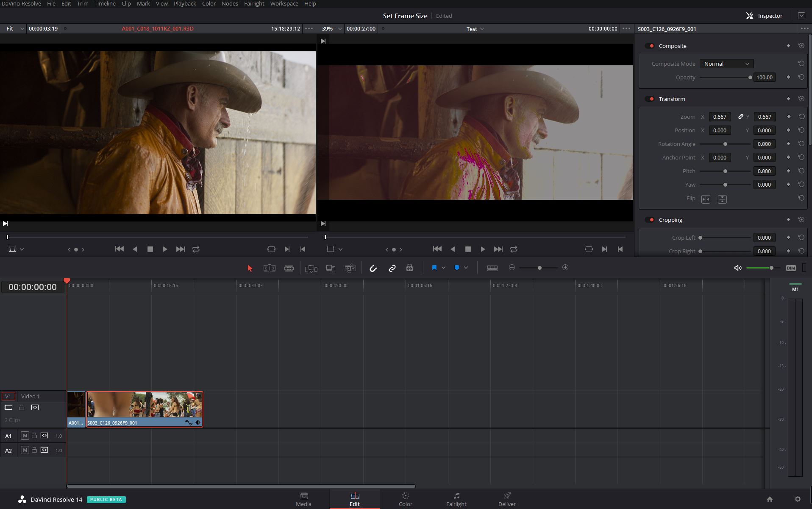The height and width of the screenshot is (509, 812).
Task: Flip the clip vertically
Action: tap(722, 199)
